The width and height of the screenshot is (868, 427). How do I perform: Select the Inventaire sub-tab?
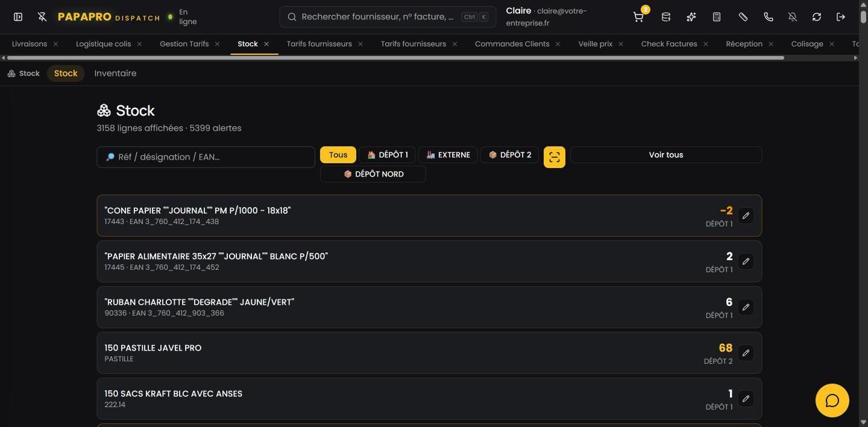[x=115, y=73]
